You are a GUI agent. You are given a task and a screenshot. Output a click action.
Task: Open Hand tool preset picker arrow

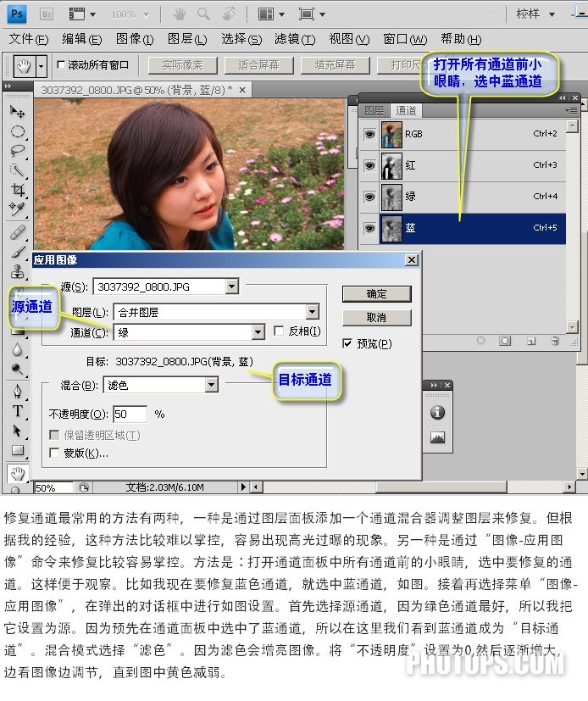coord(42,67)
